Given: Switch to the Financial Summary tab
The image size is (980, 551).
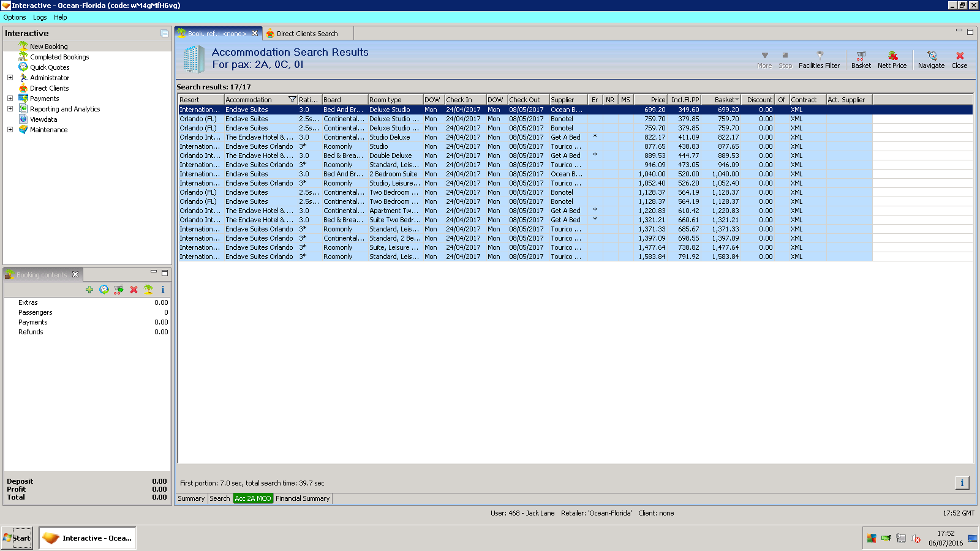Looking at the screenshot, I should click(303, 498).
